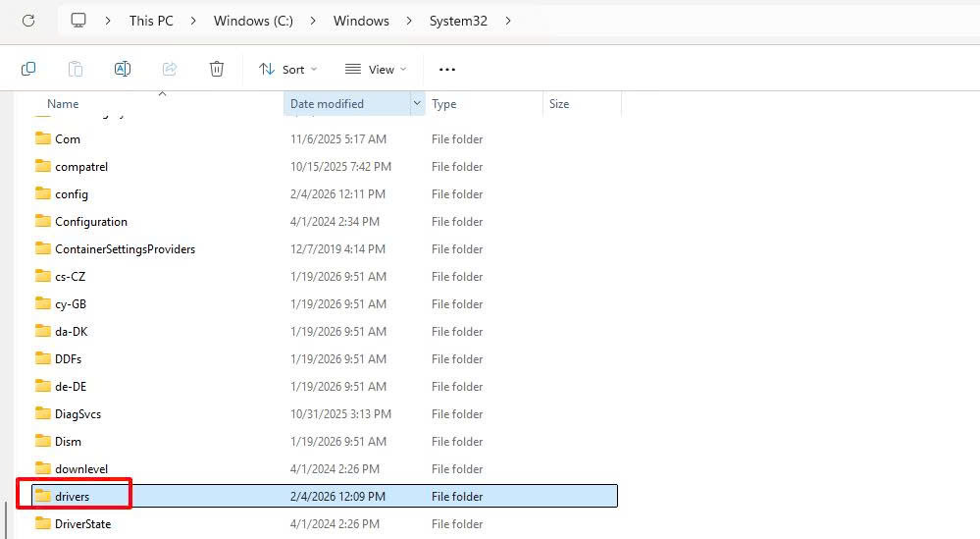The width and height of the screenshot is (980, 539).
Task: Click the date 2/4/2026 12:11 PM
Action: (x=337, y=193)
